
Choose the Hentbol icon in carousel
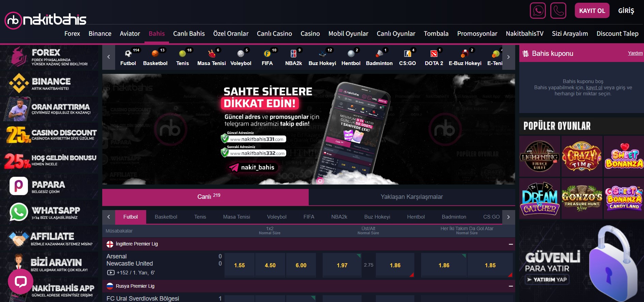[x=351, y=53]
